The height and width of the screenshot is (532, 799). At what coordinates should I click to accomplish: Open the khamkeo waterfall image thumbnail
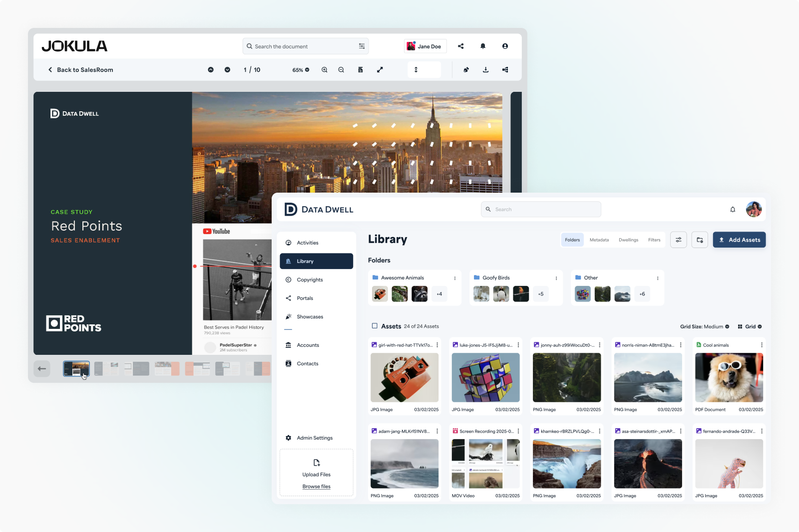[567, 464]
